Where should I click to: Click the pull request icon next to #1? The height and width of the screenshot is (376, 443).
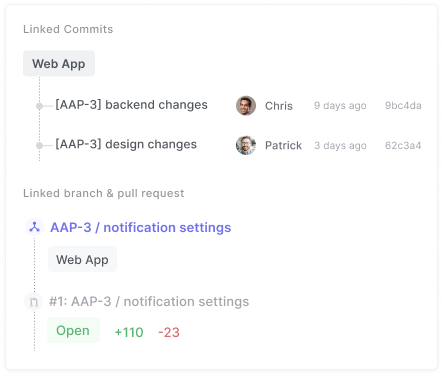coord(34,302)
